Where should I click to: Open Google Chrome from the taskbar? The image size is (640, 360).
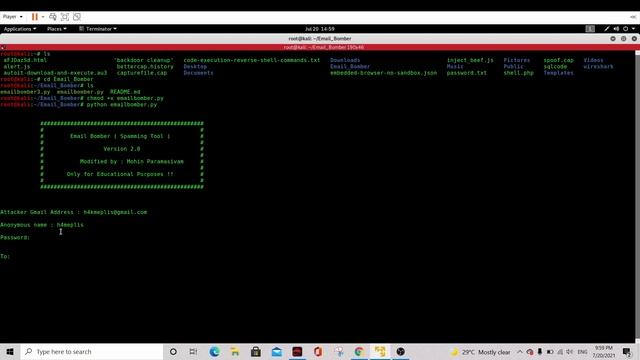click(x=359, y=351)
